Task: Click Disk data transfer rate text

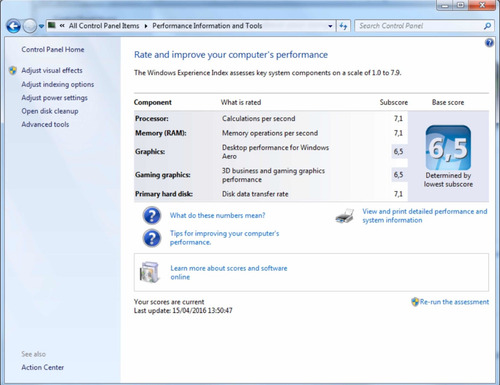Action: (x=255, y=194)
